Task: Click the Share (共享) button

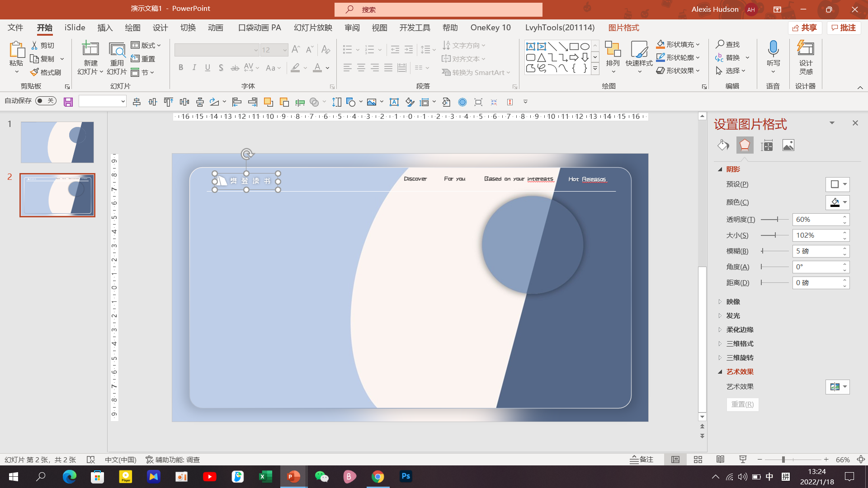Action: coord(805,28)
